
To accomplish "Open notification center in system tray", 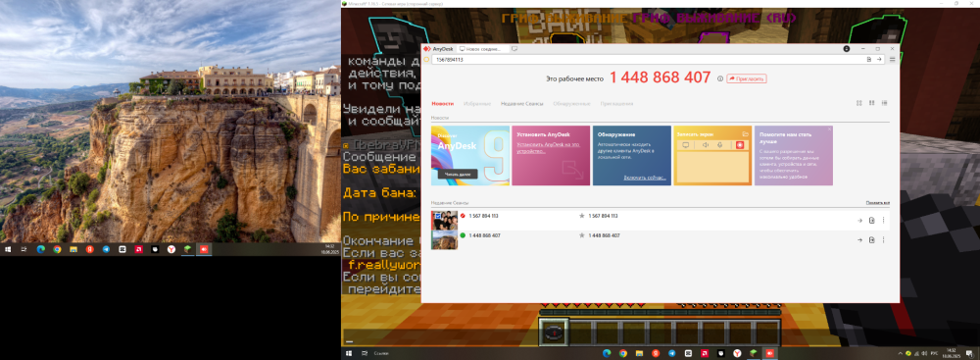I will (x=969, y=353).
